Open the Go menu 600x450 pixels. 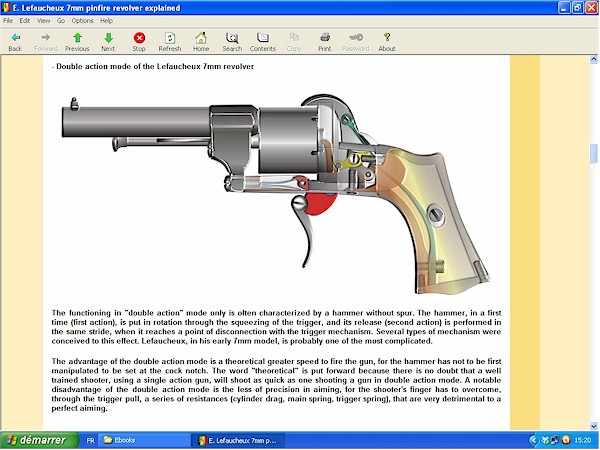click(61, 21)
